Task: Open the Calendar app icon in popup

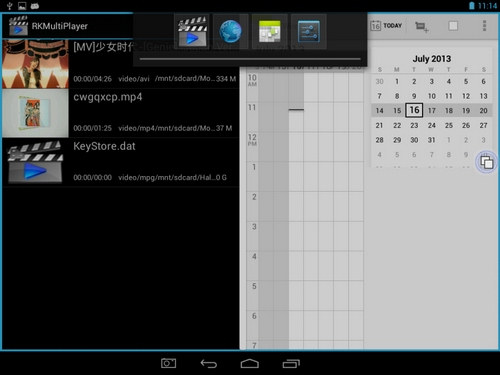Action: point(269,32)
